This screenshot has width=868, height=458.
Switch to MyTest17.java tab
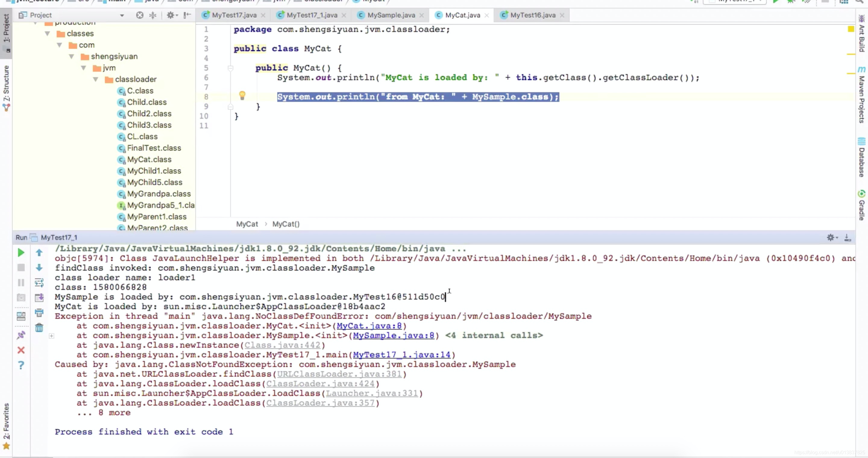[x=234, y=15]
